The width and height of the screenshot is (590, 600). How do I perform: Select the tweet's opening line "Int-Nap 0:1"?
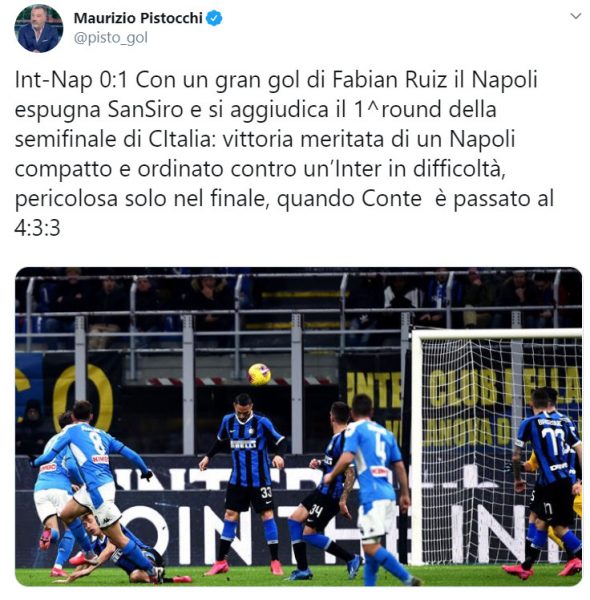[71, 80]
